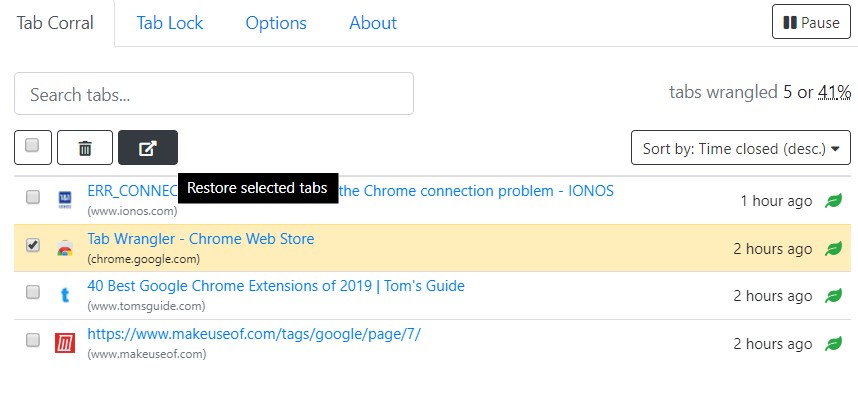
Task: Click the '1 hour ago' timestamp
Action: click(x=776, y=201)
